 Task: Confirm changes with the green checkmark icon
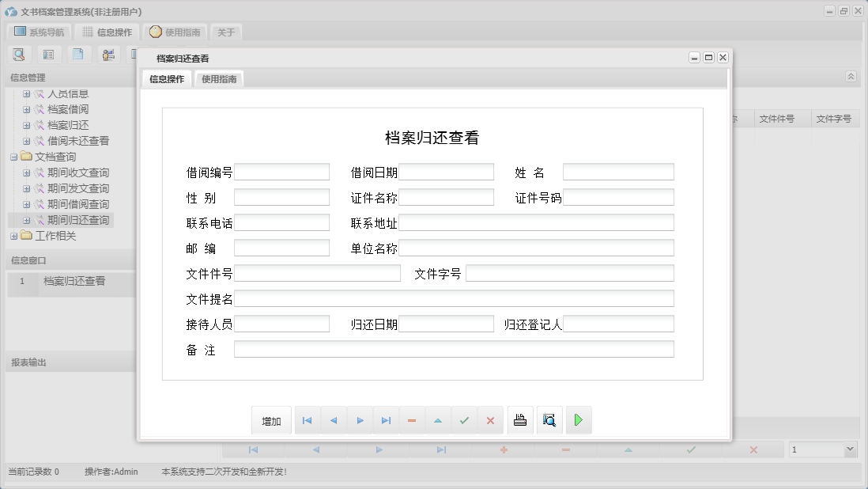click(x=465, y=420)
